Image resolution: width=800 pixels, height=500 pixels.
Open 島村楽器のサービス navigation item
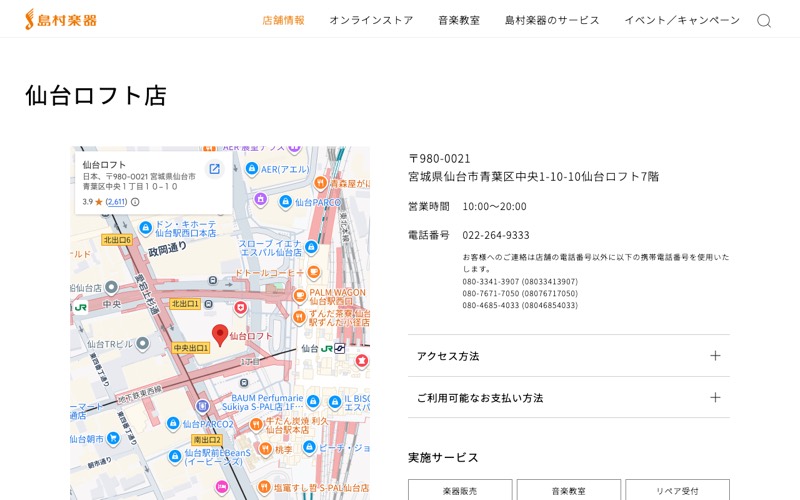[552, 20]
